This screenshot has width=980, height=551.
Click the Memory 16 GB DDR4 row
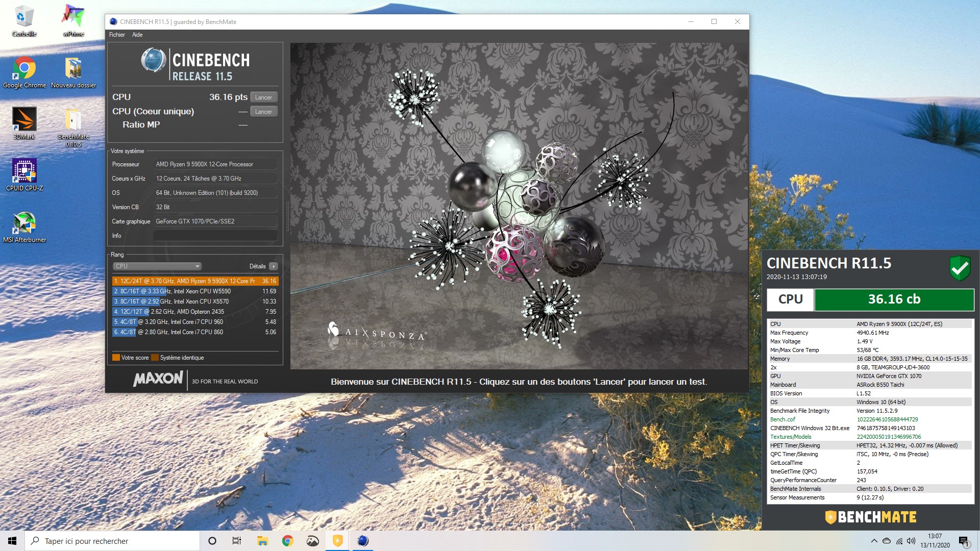point(870,359)
